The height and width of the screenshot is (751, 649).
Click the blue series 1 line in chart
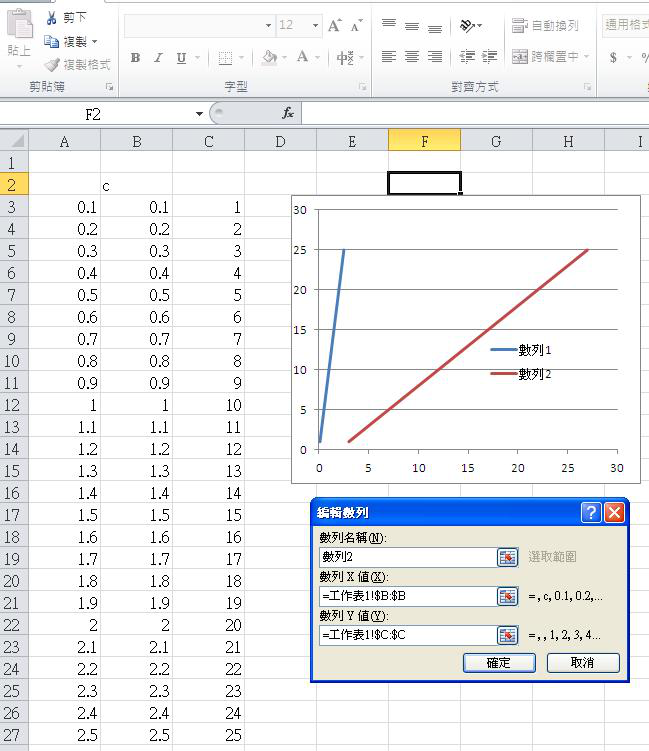332,345
